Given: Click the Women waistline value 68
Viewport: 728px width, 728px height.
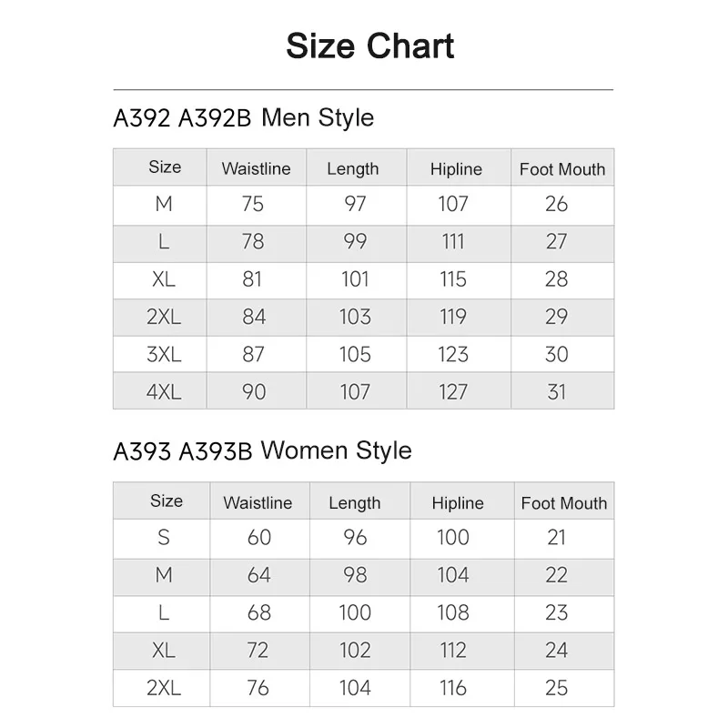Looking at the screenshot, I should 259,612.
